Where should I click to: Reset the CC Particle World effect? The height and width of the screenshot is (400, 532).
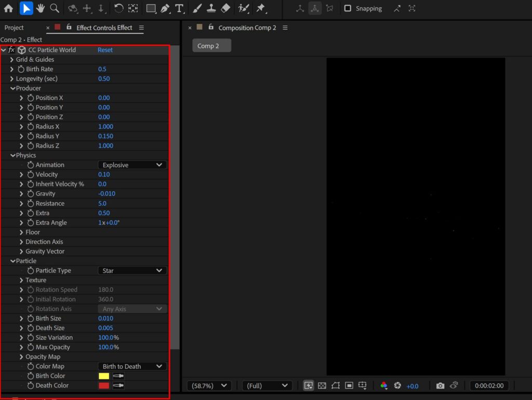[x=105, y=50]
